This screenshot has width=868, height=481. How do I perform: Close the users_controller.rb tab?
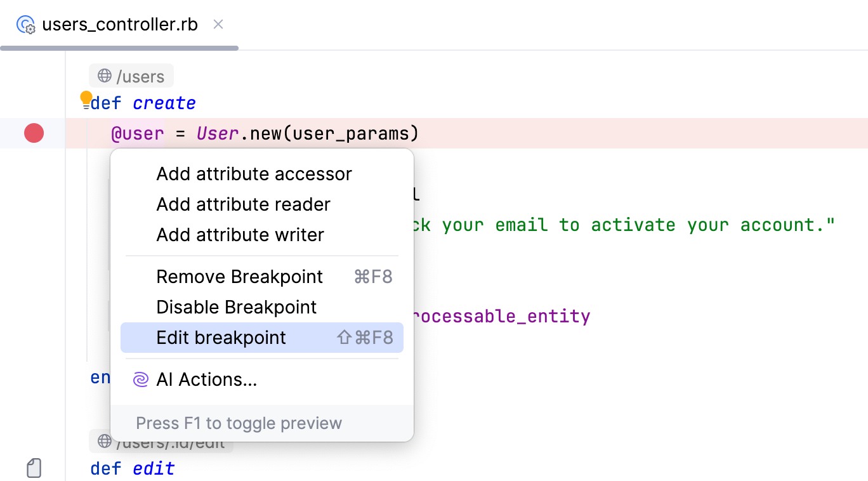tap(218, 23)
